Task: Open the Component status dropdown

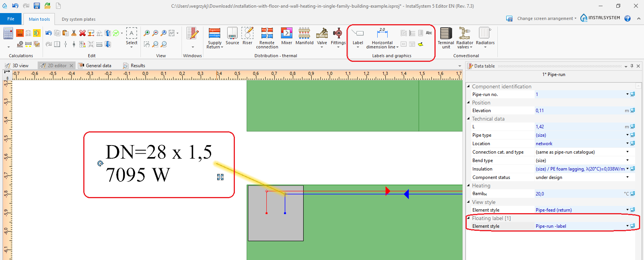Action: pos(627,177)
